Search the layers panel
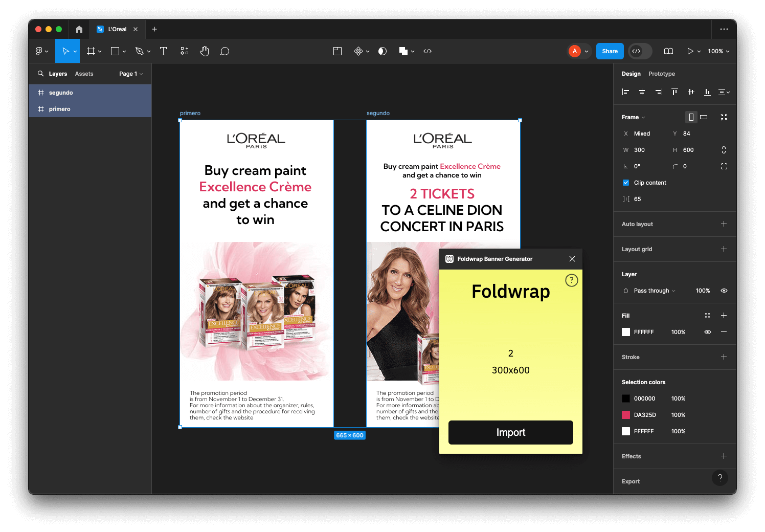Viewport: 765px width, 532px height. (40, 74)
